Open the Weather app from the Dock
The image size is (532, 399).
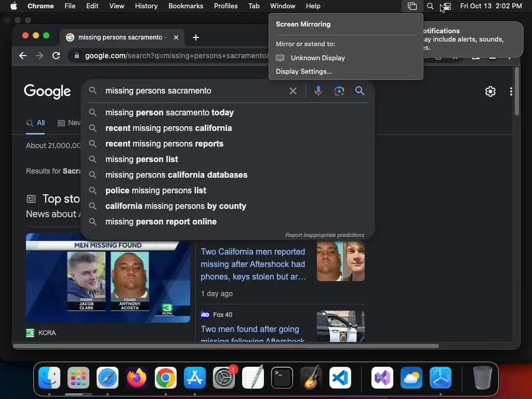pos(411,378)
